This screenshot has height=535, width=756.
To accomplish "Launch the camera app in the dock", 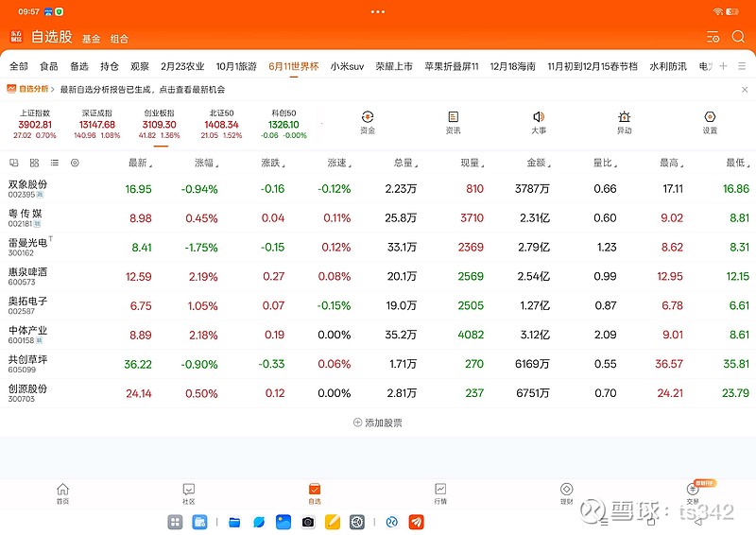I will [x=308, y=522].
